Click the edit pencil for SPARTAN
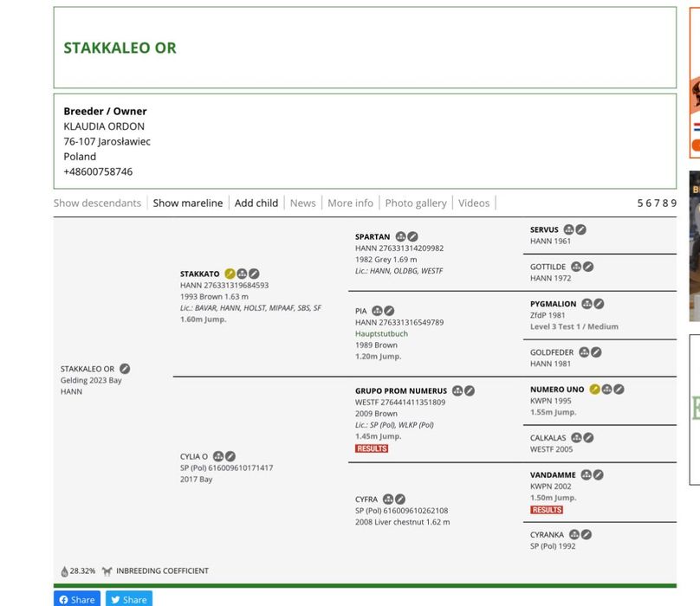 click(413, 236)
